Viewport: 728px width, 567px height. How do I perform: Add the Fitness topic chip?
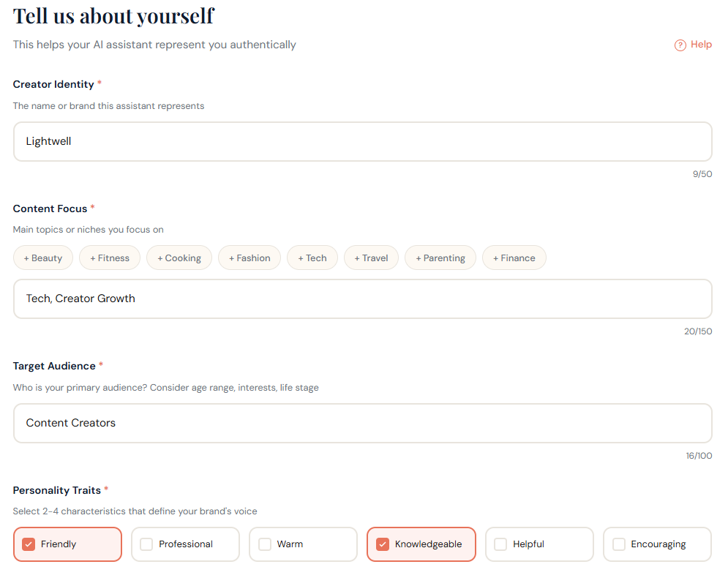point(109,258)
